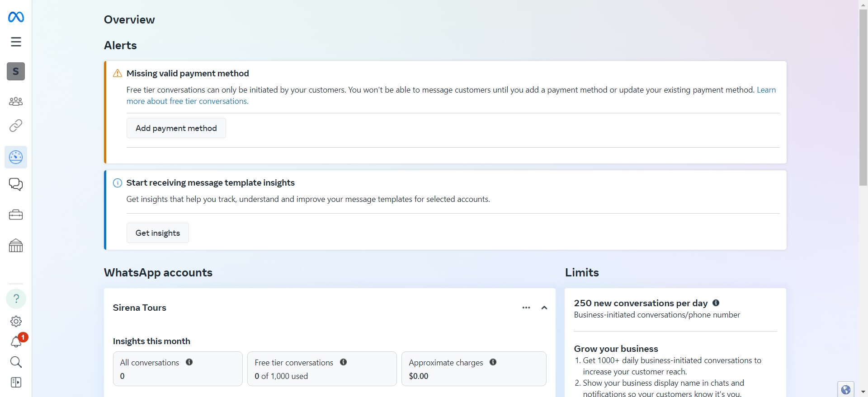
Task: Open notifications bell with one alert
Action: 16,341
